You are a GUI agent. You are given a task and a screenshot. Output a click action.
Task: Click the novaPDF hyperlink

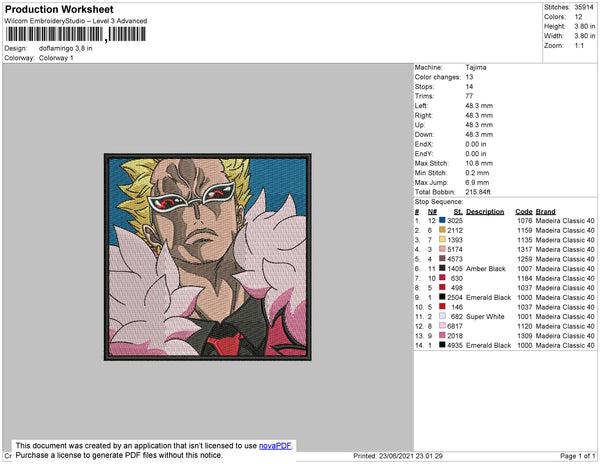pos(275,446)
